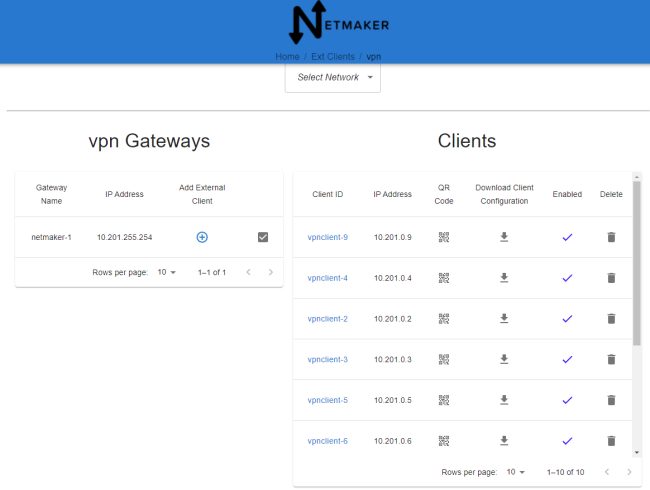Download vpnclient-5 client configuration

point(504,400)
